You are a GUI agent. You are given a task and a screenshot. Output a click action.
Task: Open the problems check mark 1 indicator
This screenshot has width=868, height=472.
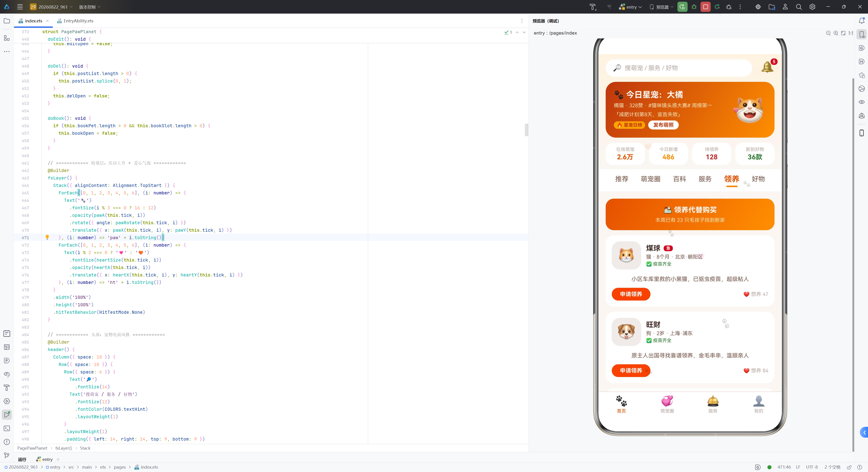(x=508, y=32)
